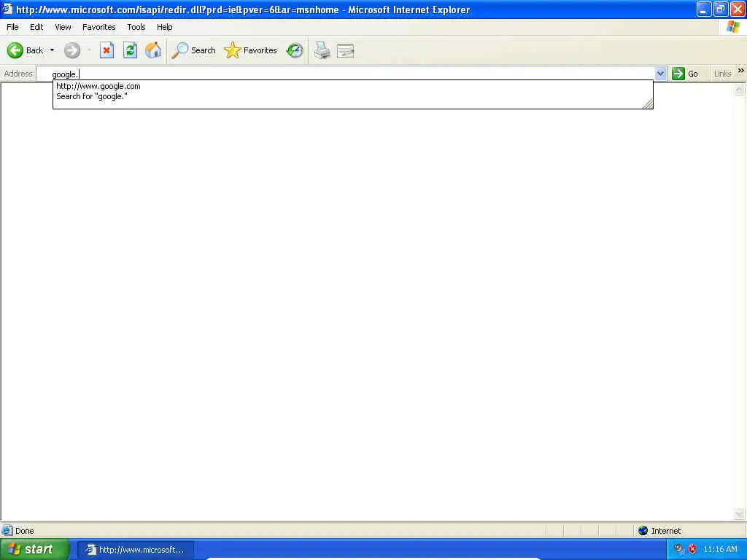This screenshot has height=560, width=747.
Task: Click the Internet Explorer title bar icon
Action: [7, 9]
